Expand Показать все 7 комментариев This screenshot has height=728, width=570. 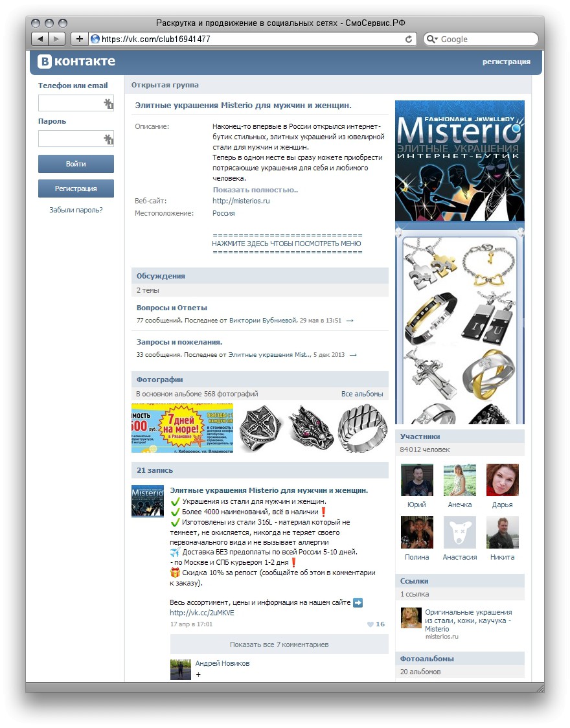point(279,644)
